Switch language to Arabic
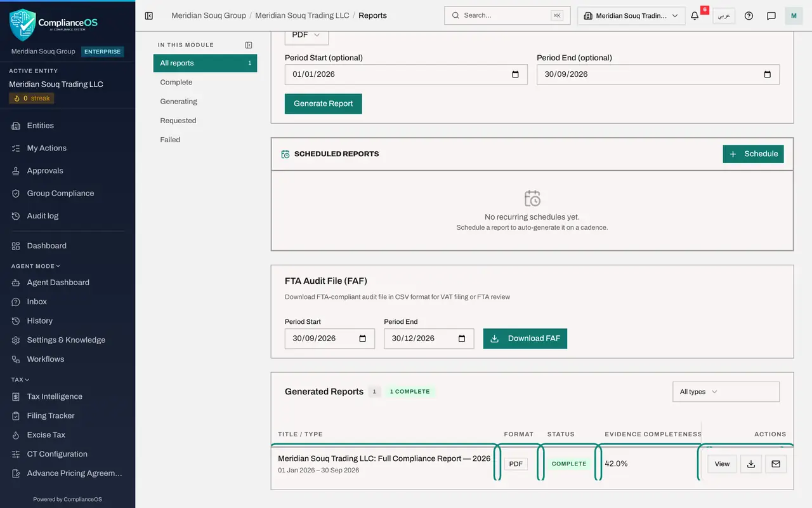This screenshot has height=508, width=812. [x=724, y=16]
